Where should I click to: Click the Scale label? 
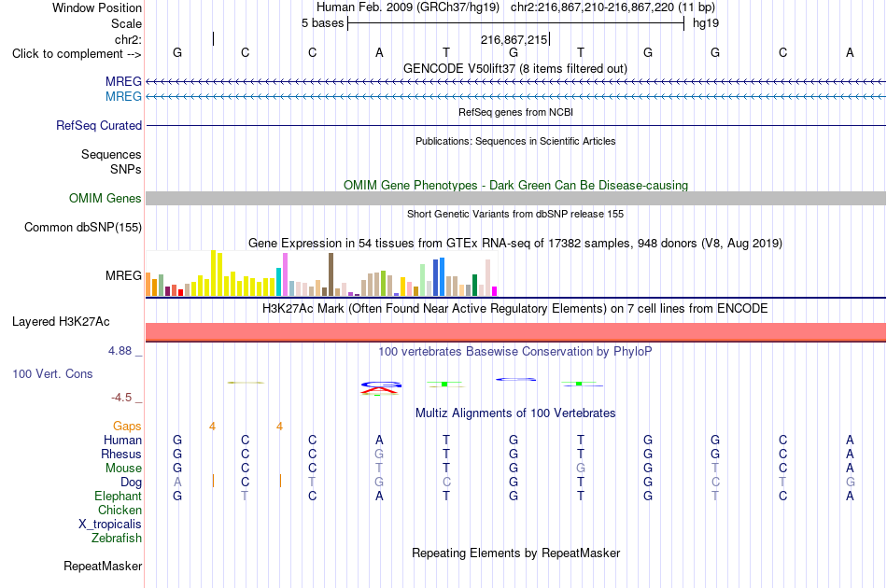(126, 23)
